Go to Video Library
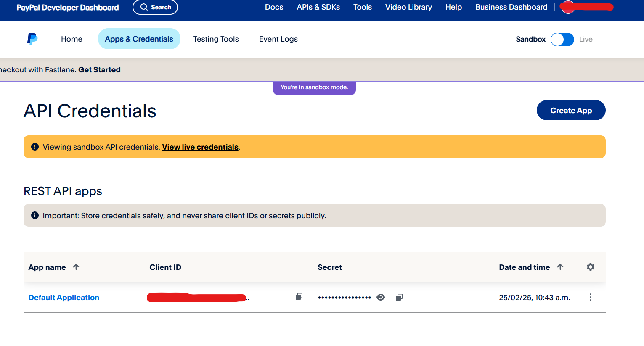Screen dimensions: 644x346 408,7
